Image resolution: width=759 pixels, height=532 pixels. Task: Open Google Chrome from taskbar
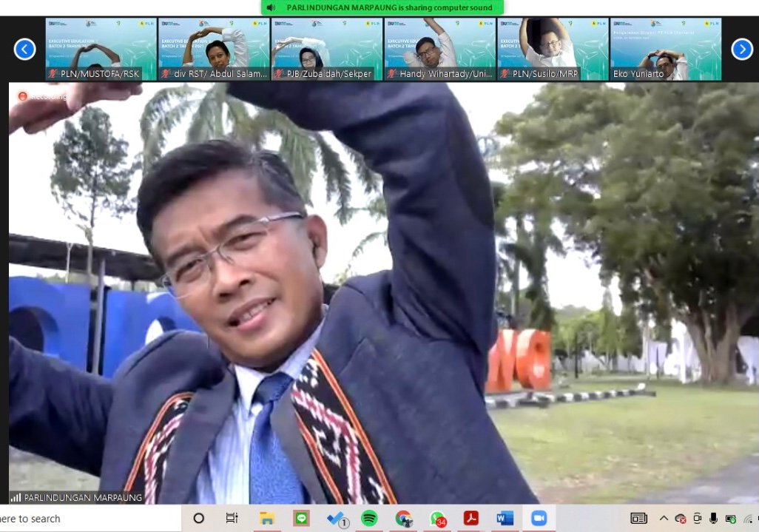(x=403, y=519)
